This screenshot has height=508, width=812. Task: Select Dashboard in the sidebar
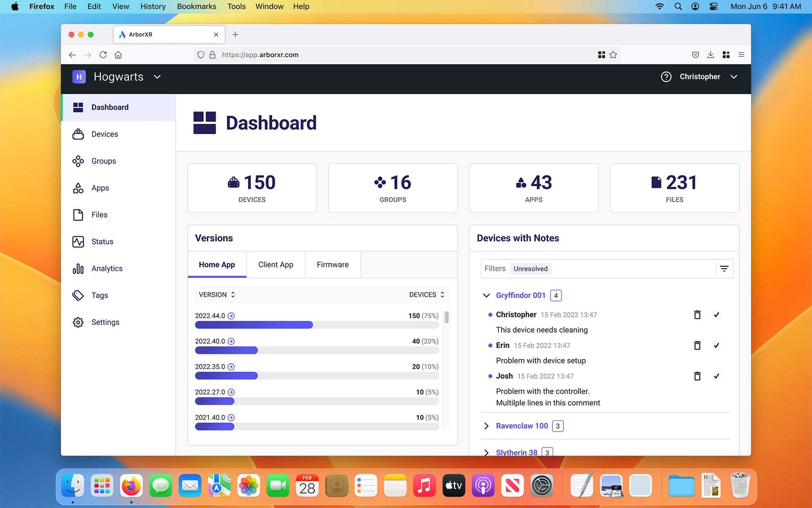[x=118, y=108]
